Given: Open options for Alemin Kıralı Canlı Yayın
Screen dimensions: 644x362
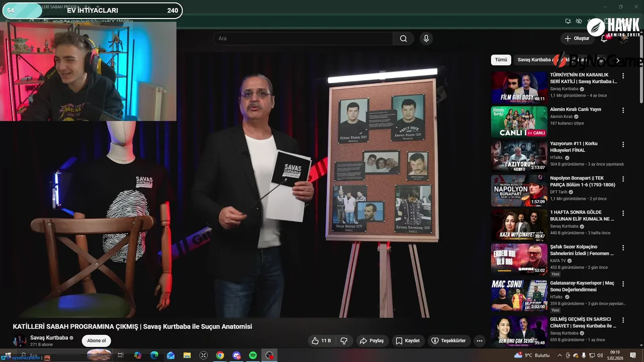Looking at the screenshot, I should [623, 110].
